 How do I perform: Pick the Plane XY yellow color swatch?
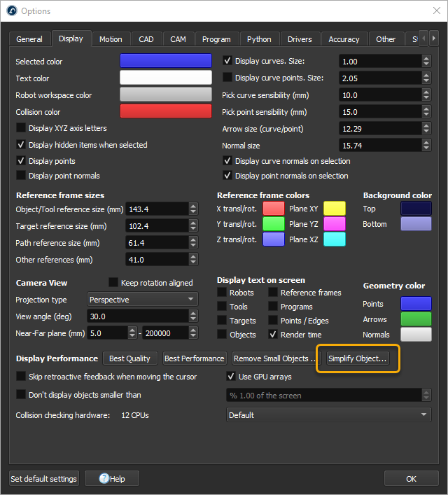[x=334, y=208]
